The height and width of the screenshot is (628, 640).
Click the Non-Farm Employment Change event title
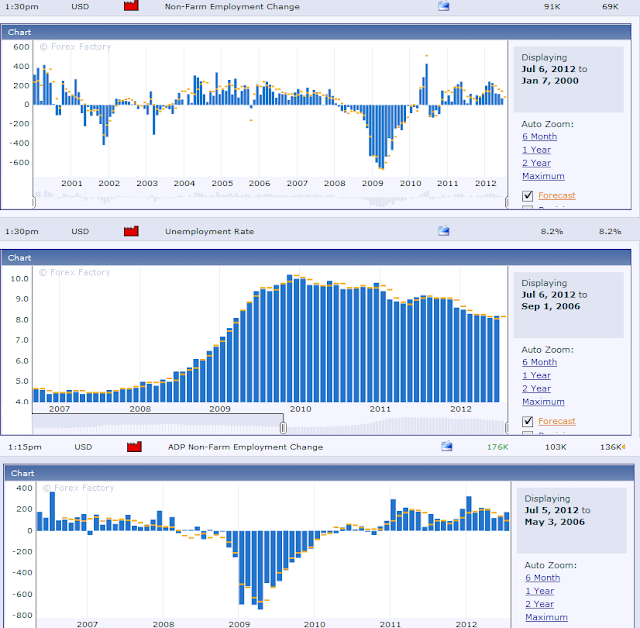pos(232,7)
